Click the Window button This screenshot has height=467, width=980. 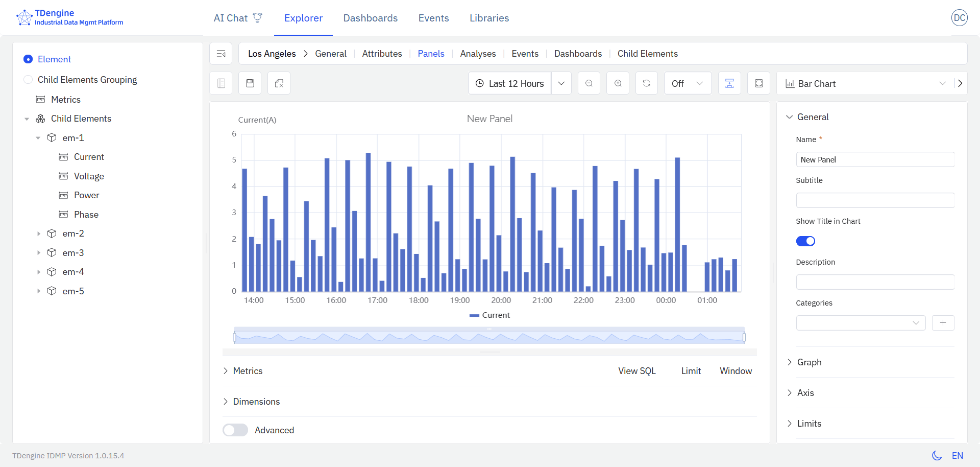(x=736, y=371)
